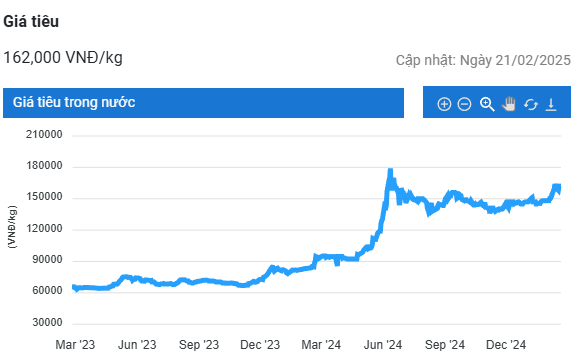The height and width of the screenshot is (362, 579).
Task: Click the Dec '23 x-axis label
Action: tap(260, 345)
